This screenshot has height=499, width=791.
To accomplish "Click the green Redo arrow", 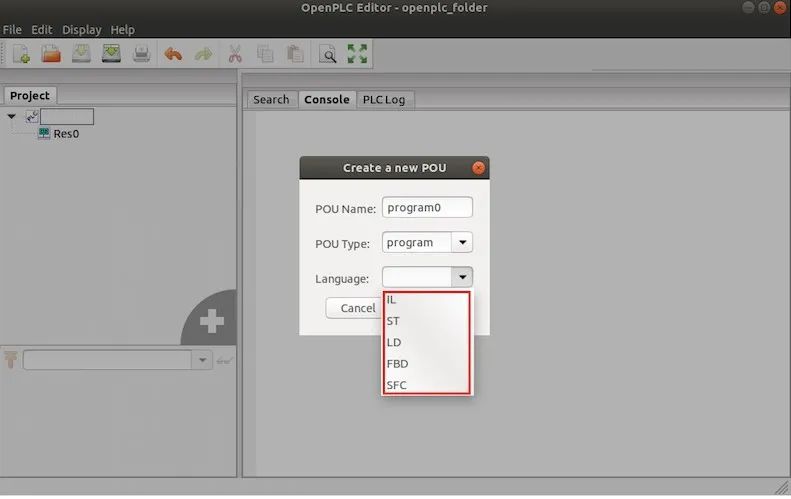I will (203, 54).
